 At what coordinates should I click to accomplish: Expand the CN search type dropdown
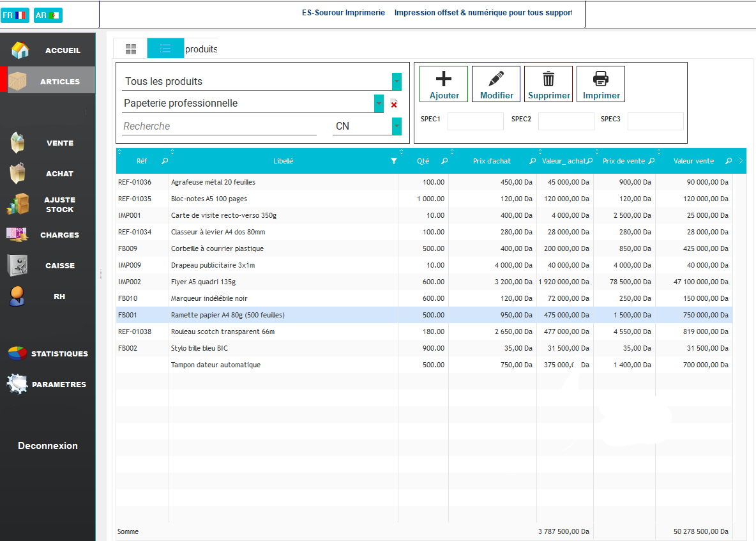(397, 126)
